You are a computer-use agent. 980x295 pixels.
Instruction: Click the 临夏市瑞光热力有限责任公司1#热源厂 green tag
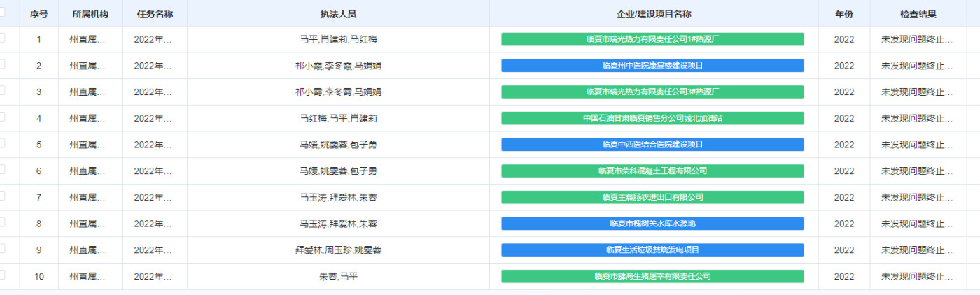(652, 39)
